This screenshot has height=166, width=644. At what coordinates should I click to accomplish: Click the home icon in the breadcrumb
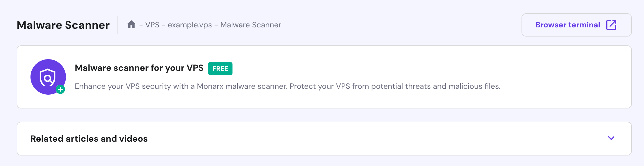131,25
